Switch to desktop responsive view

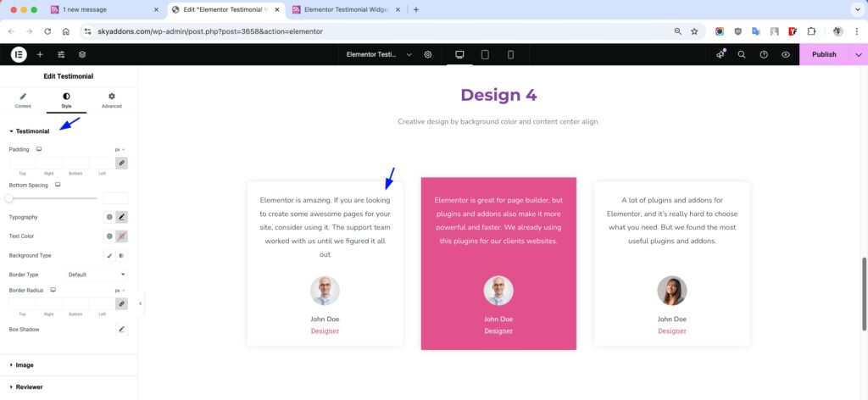pyautogui.click(x=459, y=54)
